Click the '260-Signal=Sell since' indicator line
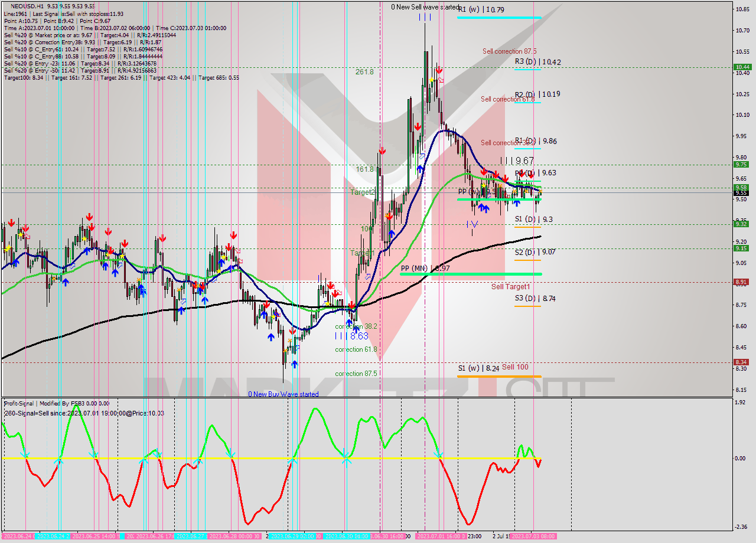The image size is (756, 543). click(84, 413)
